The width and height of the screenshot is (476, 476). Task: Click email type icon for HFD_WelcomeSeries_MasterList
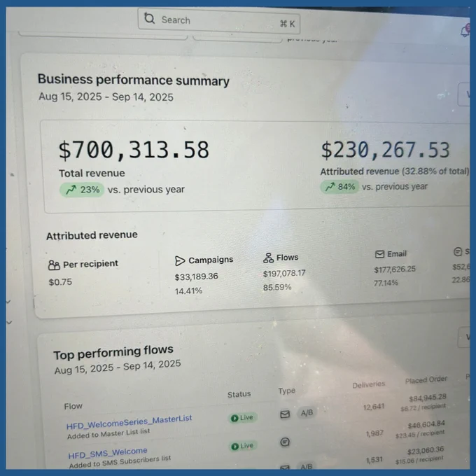tap(285, 414)
